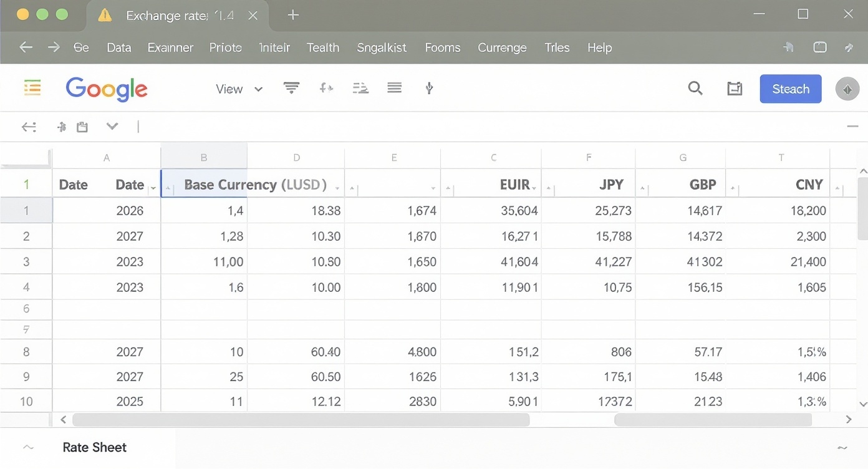Expand the chevron in the formula bar
The image size is (868, 469).
[x=112, y=127]
